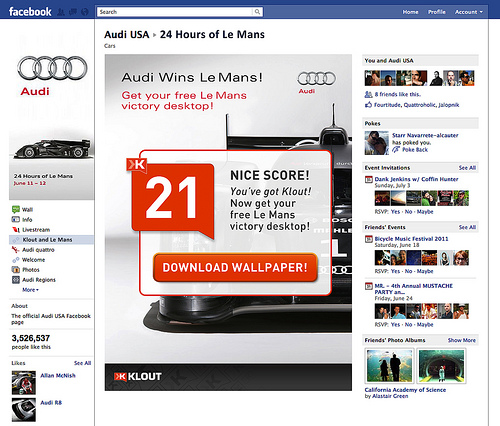Click See All for Event Invitations

click(x=467, y=168)
